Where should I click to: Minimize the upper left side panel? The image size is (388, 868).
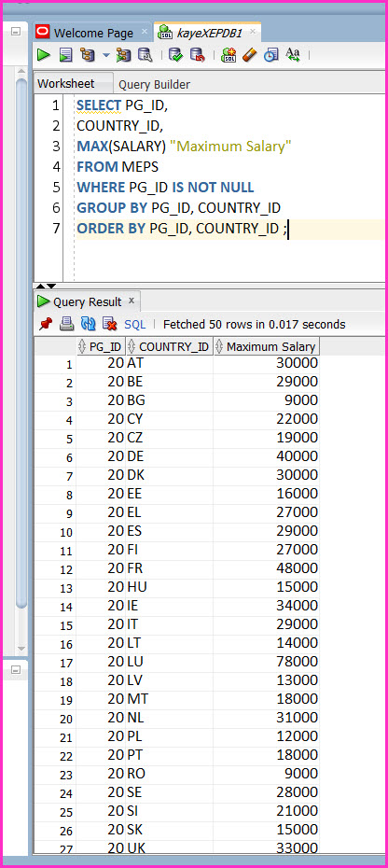pos(16,32)
